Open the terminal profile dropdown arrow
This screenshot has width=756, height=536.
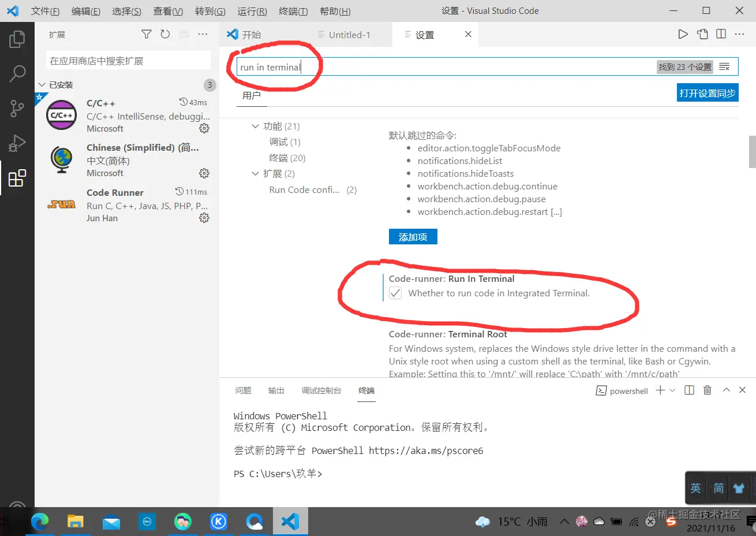point(672,390)
